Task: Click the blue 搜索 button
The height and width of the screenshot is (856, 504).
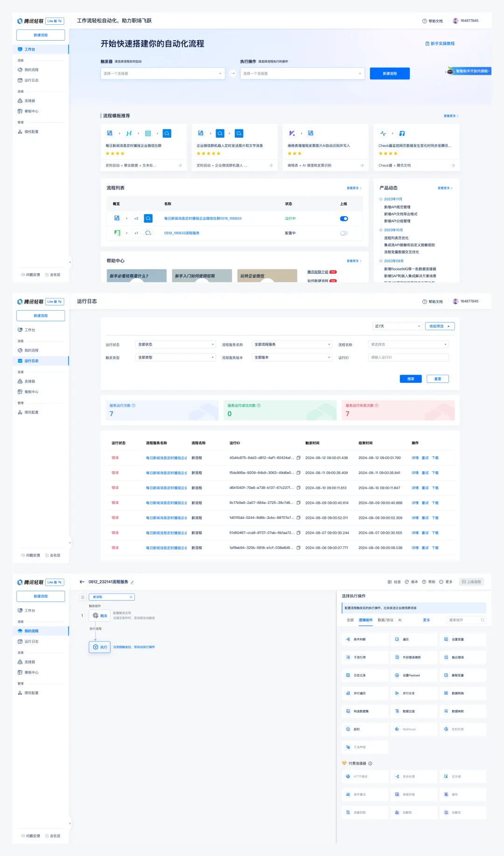Action: (x=411, y=379)
